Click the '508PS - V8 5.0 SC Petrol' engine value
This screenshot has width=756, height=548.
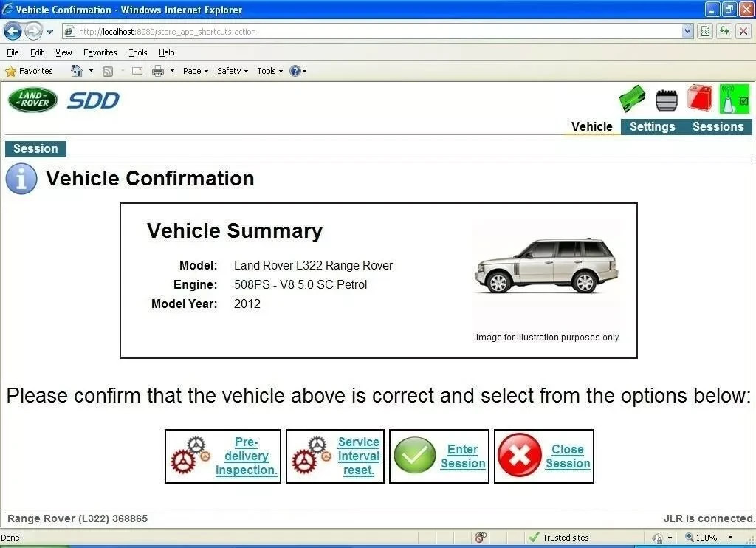pyautogui.click(x=300, y=284)
